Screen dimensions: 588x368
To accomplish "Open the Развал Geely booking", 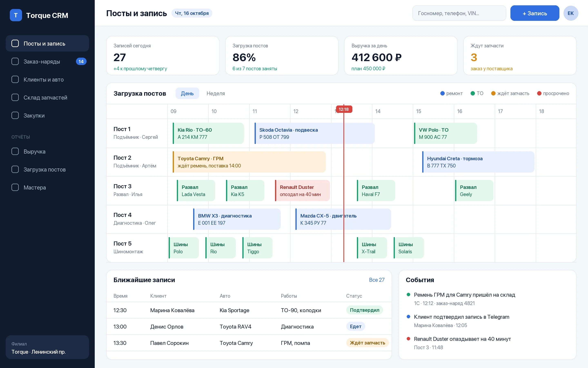I will 474,191.
